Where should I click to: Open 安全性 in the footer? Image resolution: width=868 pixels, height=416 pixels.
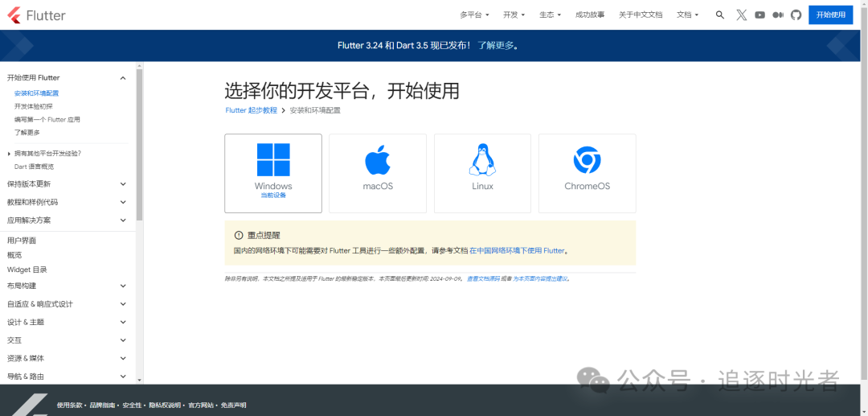tap(132, 406)
